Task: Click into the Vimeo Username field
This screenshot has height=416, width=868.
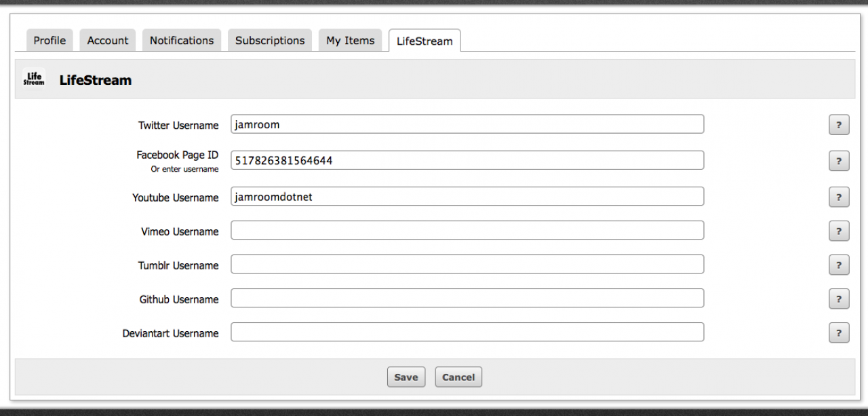Action: (x=467, y=231)
